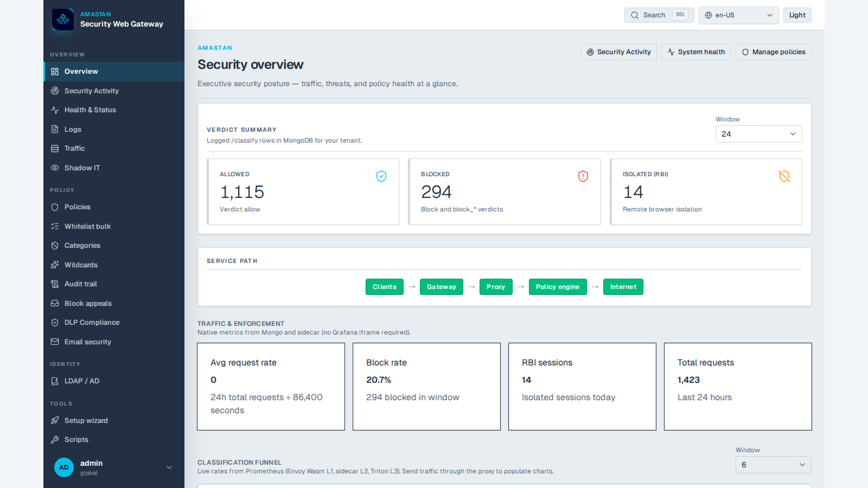Select Shadow IT in sidebar

point(114,168)
